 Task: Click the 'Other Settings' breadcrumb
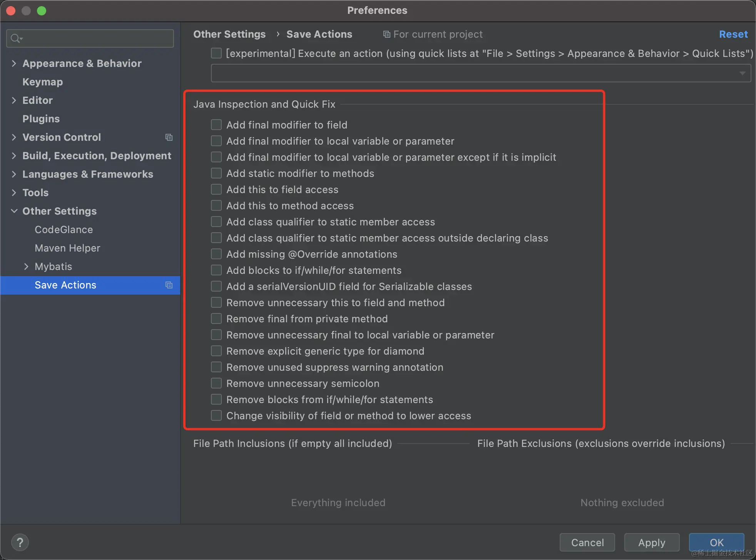pos(229,34)
